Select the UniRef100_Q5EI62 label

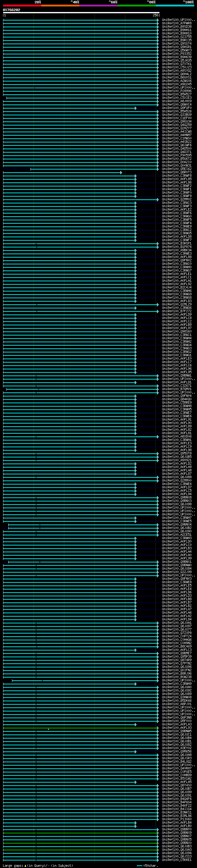point(176,169)
